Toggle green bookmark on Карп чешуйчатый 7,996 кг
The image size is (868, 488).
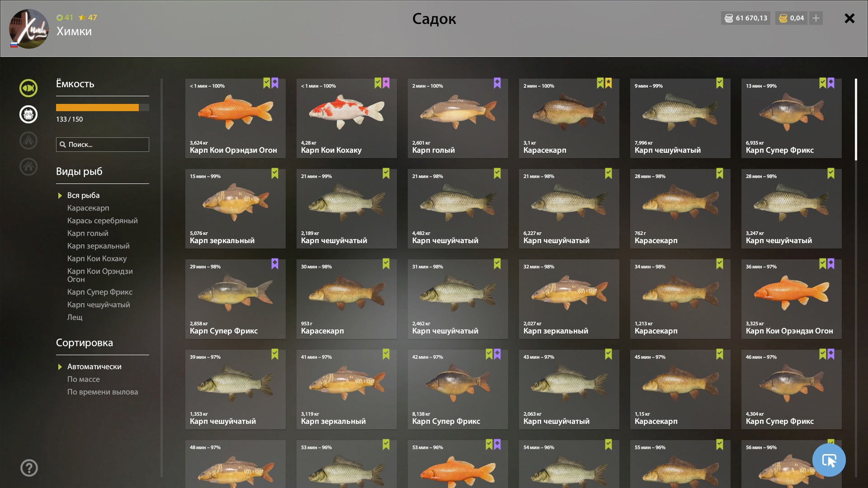[x=720, y=83]
